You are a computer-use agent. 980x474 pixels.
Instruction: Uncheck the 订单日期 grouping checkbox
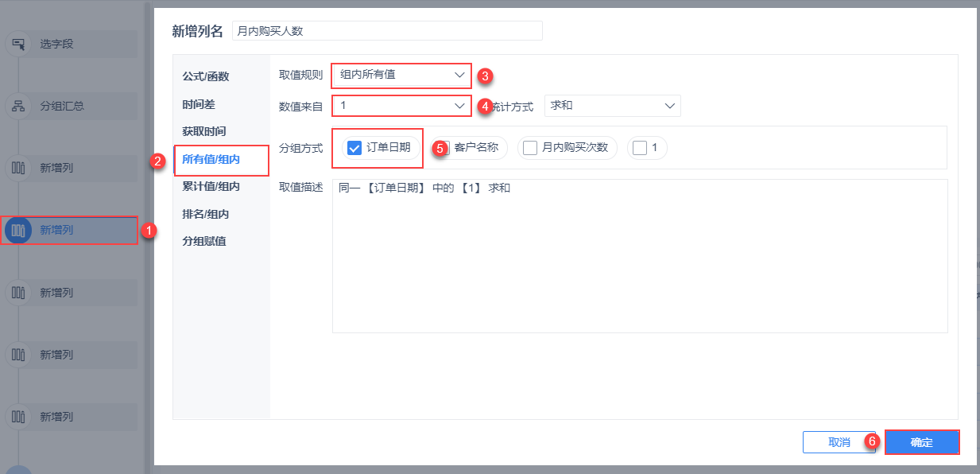point(355,148)
